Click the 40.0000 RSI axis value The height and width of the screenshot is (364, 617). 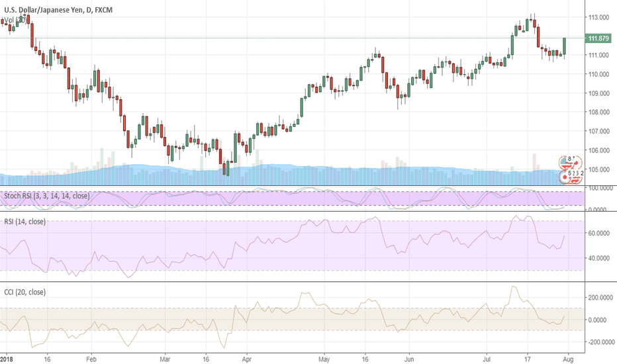[599, 258]
